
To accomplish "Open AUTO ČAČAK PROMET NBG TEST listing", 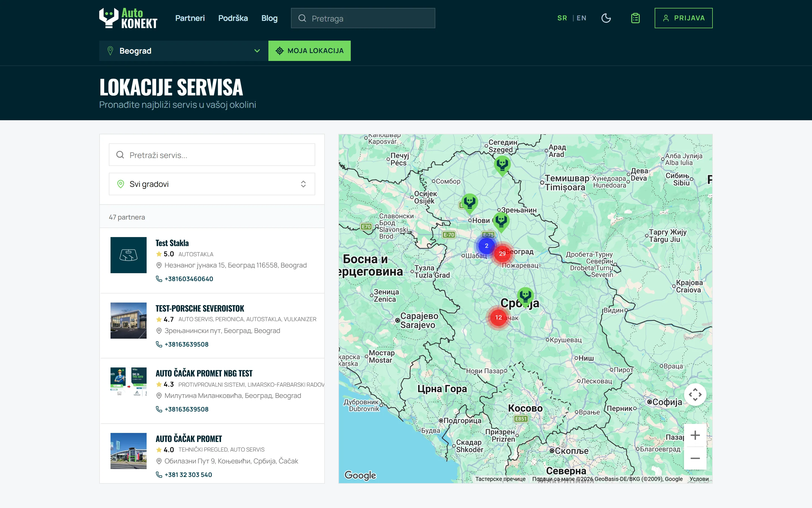I will [x=204, y=373].
